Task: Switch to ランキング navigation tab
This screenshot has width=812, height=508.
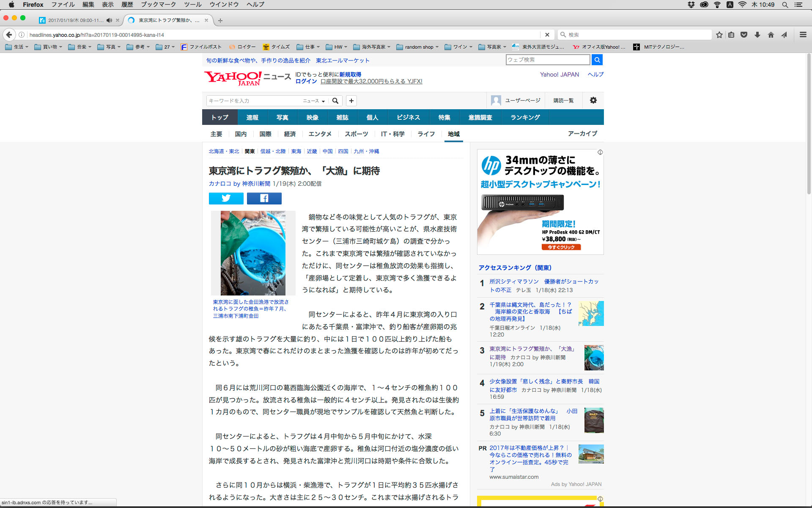Action: click(x=525, y=117)
